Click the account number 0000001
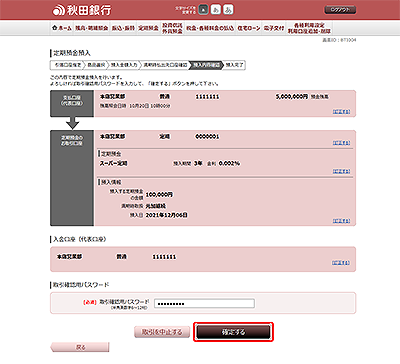400x364 pixels. [207, 137]
